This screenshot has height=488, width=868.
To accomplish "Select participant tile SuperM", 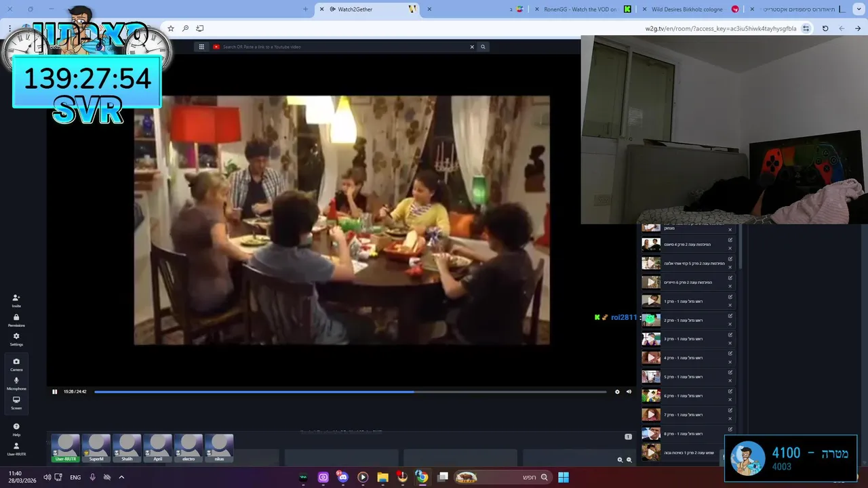I will (x=96, y=449).
